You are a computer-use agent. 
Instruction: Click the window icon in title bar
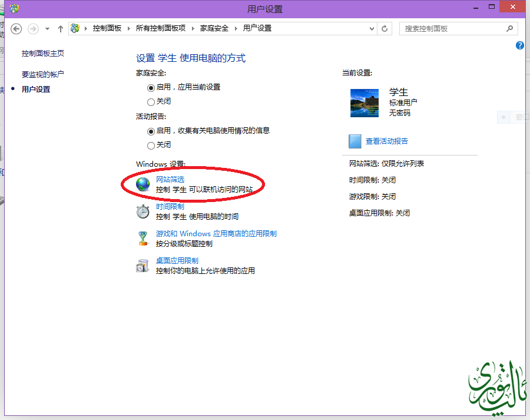[14, 8]
